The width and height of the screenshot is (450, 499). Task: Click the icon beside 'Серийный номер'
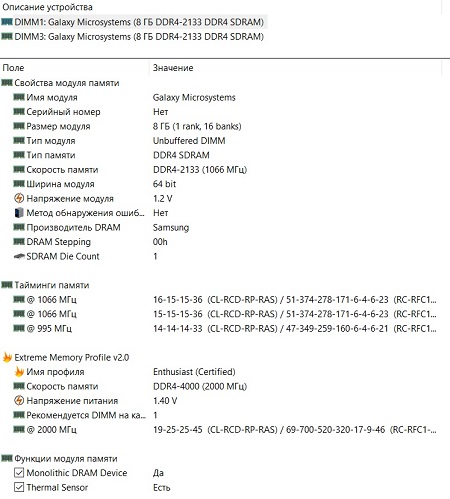coord(19,111)
